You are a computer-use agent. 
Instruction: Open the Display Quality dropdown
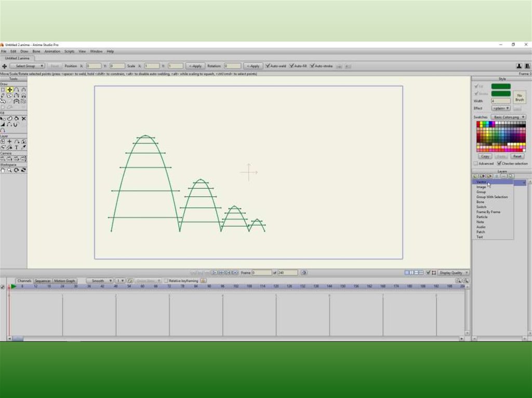click(453, 272)
